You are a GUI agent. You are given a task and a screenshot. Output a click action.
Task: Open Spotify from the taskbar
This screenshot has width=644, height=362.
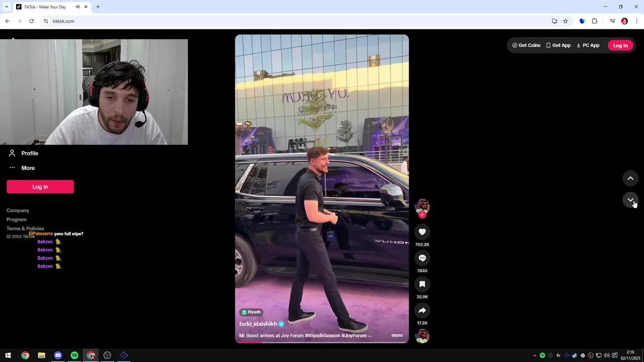(74, 355)
